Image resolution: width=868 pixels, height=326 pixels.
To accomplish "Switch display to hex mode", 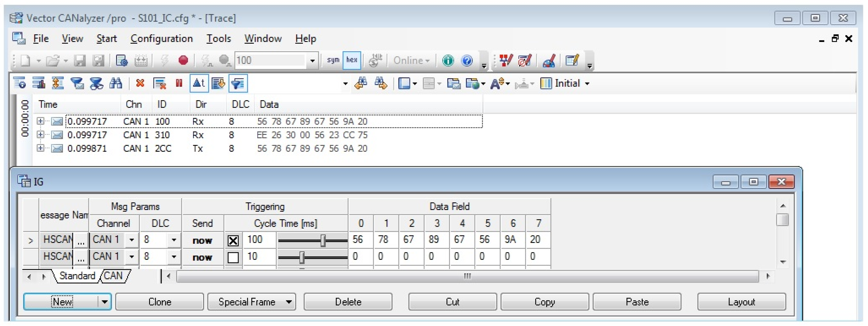I will click(352, 60).
